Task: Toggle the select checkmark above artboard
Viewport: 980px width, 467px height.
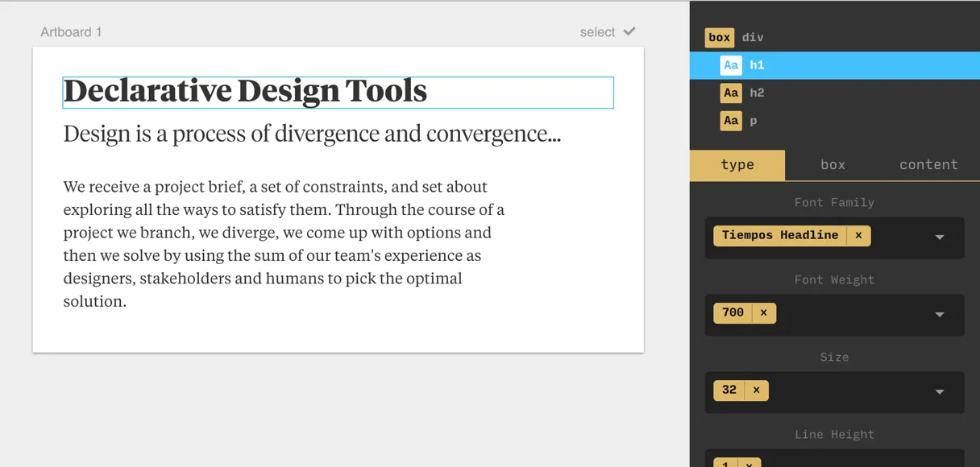Action: [629, 31]
